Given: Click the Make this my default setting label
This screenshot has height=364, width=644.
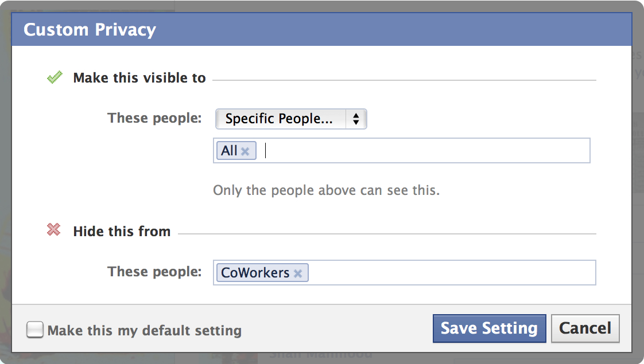Looking at the screenshot, I should point(144,331).
